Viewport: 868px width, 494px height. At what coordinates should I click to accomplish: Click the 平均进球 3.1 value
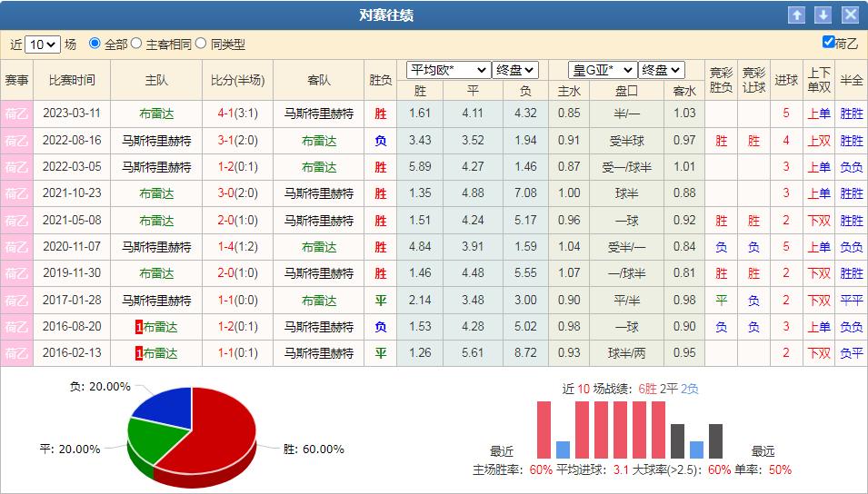pyautogui.click(x=621, y=470)
